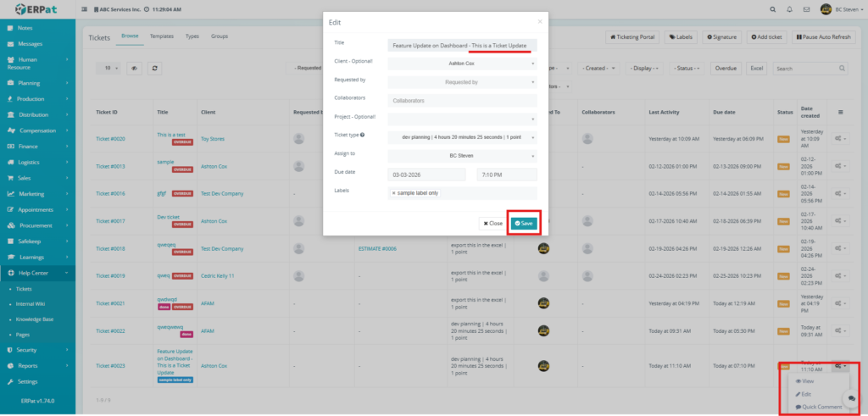Close the Edit dialog with X icon
Screen dimensions: 868x416
[540, 21]
